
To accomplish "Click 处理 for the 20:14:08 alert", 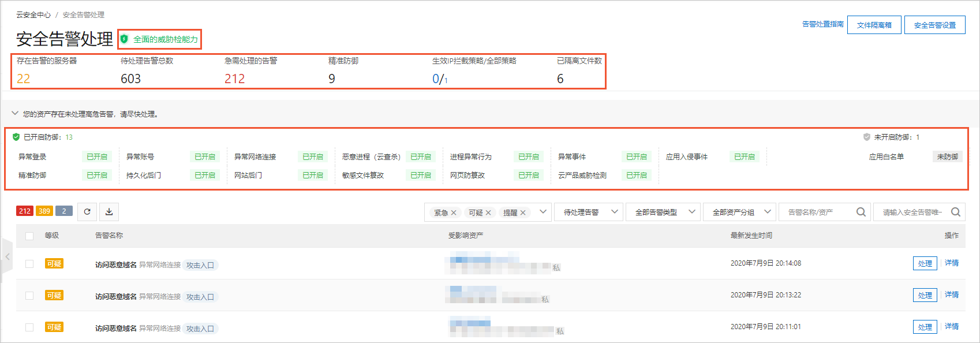I will click(925, 263).
